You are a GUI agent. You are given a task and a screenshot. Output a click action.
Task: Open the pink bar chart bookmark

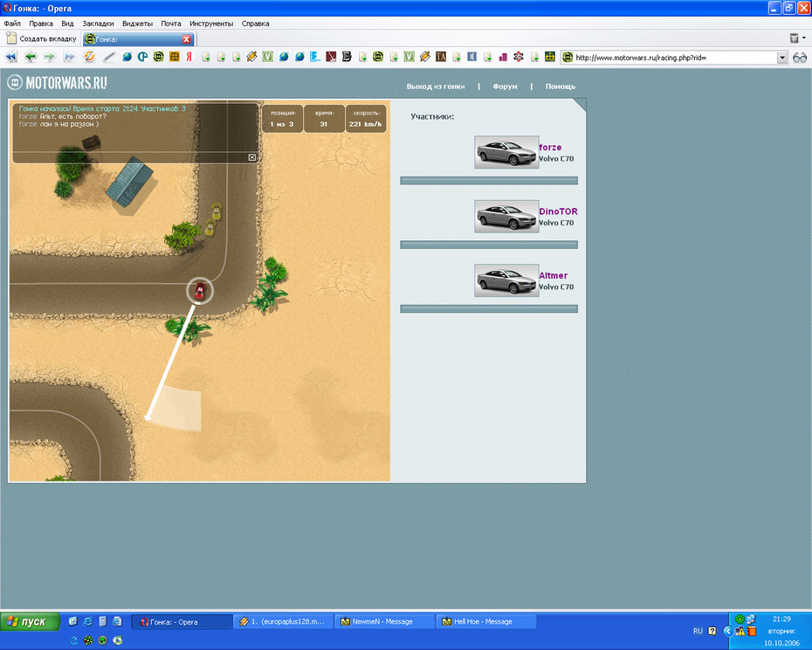503,57
